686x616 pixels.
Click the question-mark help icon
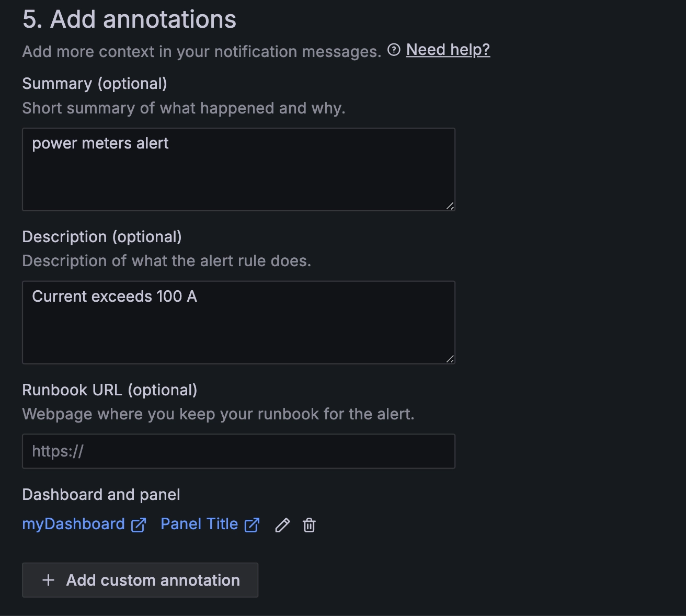coord(394,50)
